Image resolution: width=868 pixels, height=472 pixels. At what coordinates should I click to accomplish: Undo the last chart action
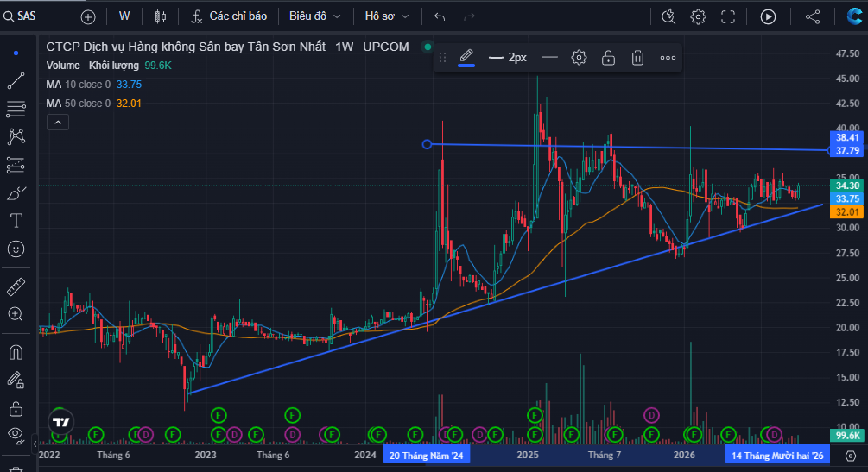(x=440, y=16)
